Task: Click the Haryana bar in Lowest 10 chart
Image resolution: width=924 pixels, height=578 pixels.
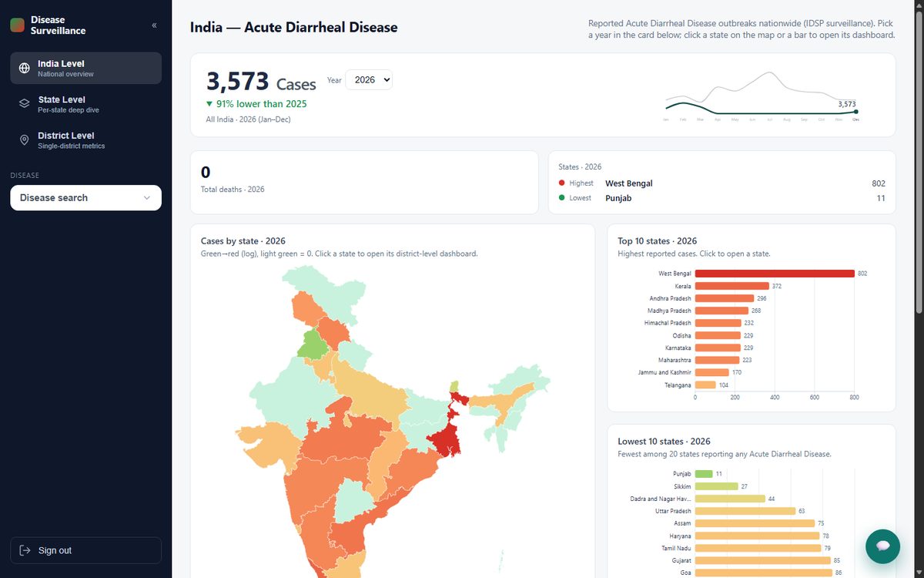Action: 757,536
